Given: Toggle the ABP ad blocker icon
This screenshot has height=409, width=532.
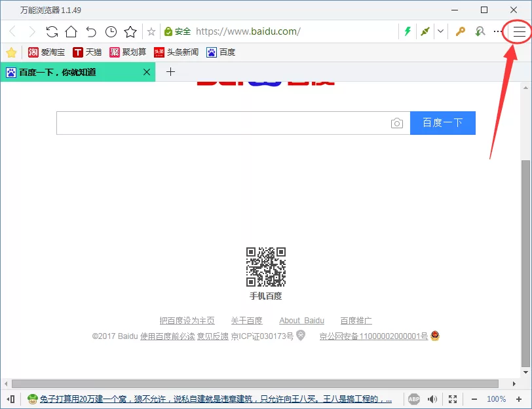Looking at the screenshot, I should (414, 399).
